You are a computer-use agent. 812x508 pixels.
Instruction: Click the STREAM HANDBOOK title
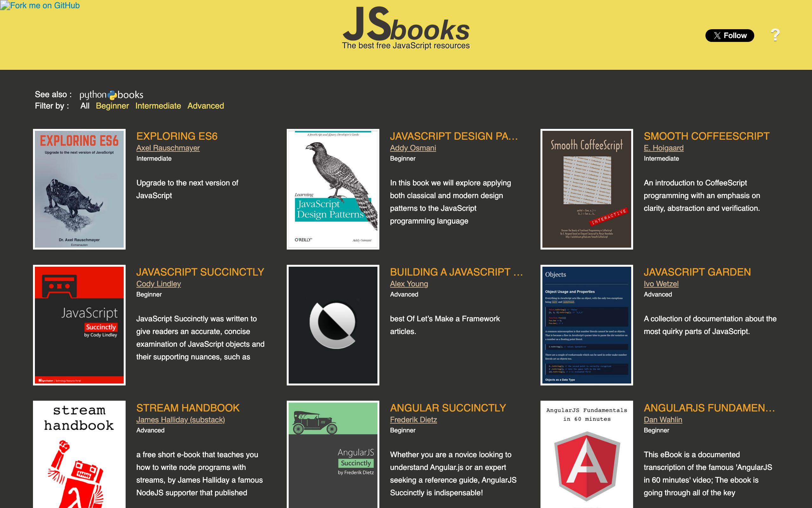point(188,408)
